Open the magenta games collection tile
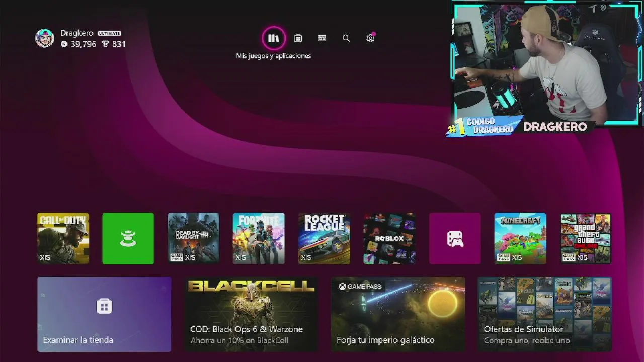 [x=455, y=238]
